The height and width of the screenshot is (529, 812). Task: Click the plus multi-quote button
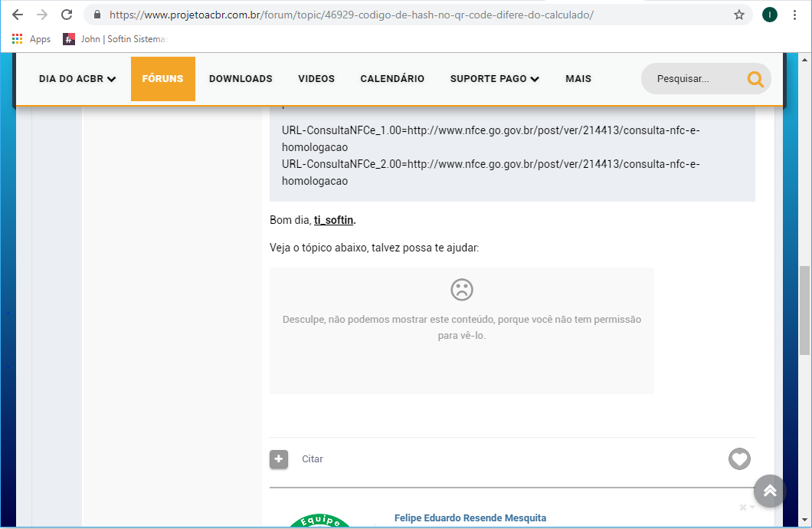pyautogui.click(x=279, y=459)
